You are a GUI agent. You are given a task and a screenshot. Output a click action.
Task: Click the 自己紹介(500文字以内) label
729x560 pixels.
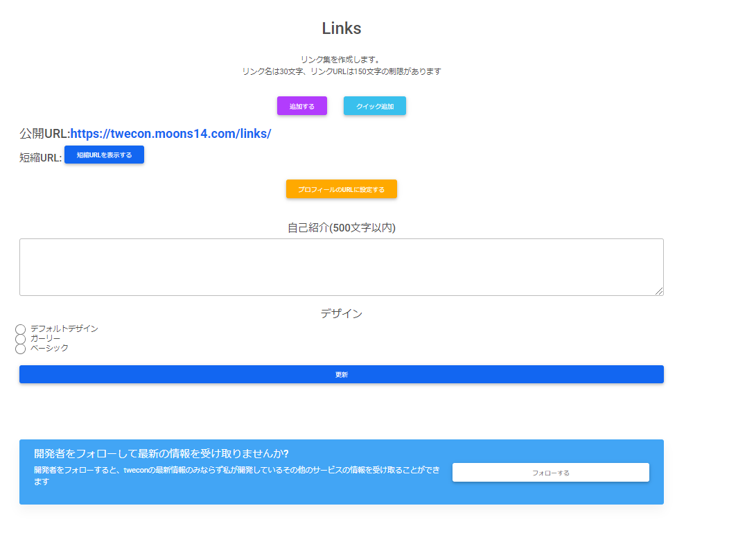[341, 228]
